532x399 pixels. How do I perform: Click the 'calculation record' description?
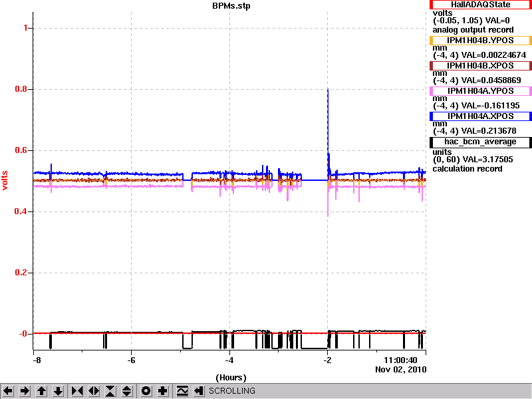[x=467, y=169]
